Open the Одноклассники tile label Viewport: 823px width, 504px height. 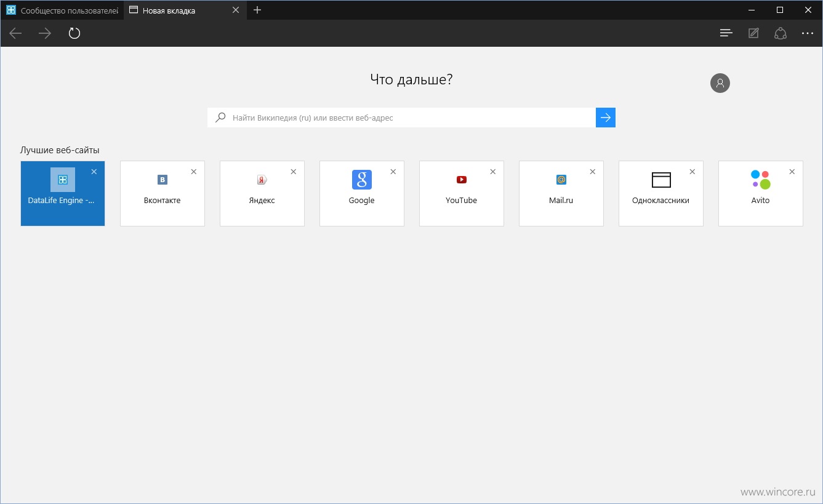661,201
